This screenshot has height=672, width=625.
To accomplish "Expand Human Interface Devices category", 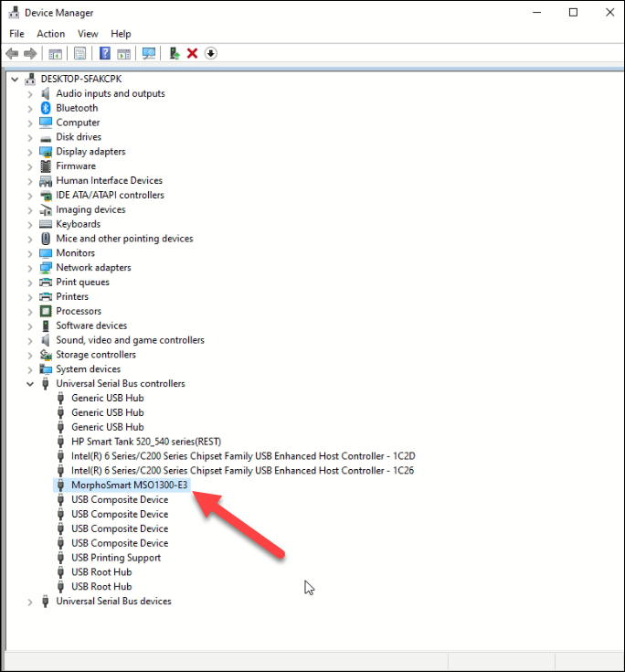I will coord(30,181).
